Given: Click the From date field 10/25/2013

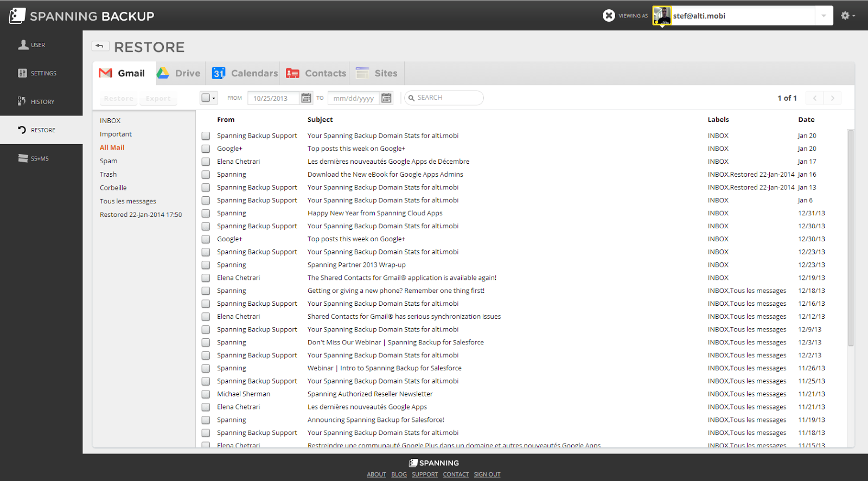Looking at the screenshot, I should (x=273, y=98).
